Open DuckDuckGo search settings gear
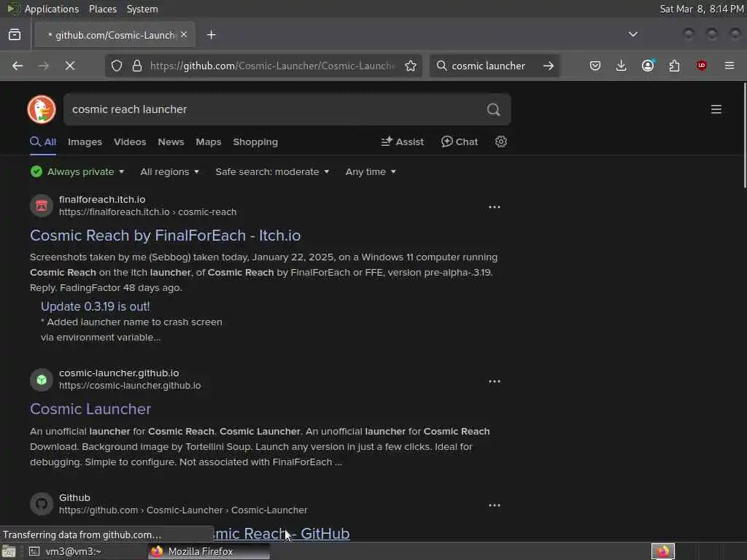 500,141
